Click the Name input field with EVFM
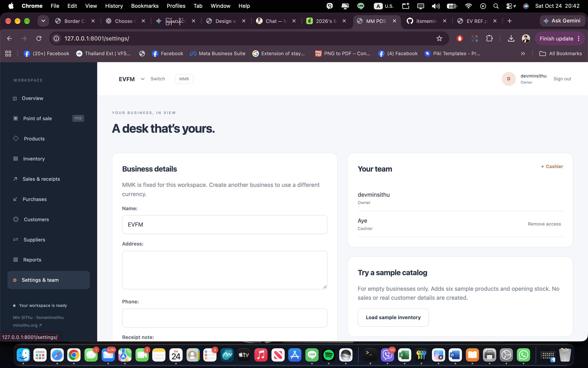 [x=225, y=224]
